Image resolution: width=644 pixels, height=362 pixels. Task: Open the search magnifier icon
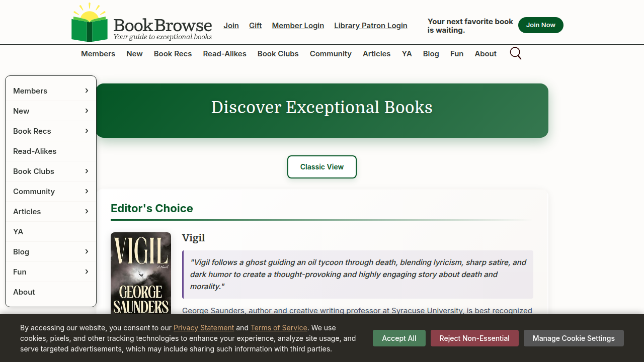[x=516, y=53]
